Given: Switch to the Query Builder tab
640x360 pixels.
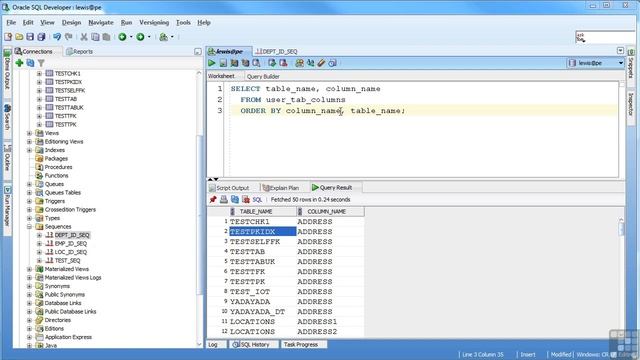Looking at the screenshot, I should tap(263, 76).
